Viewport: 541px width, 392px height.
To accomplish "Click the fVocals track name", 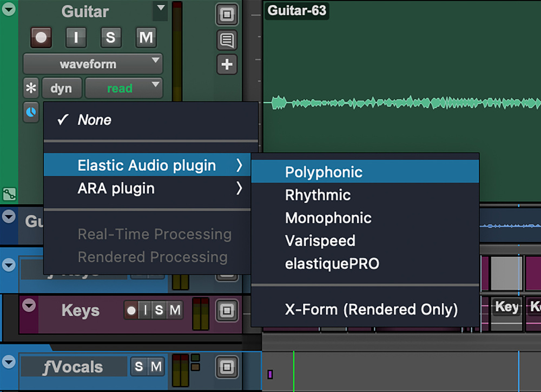I will coord(73,367).
